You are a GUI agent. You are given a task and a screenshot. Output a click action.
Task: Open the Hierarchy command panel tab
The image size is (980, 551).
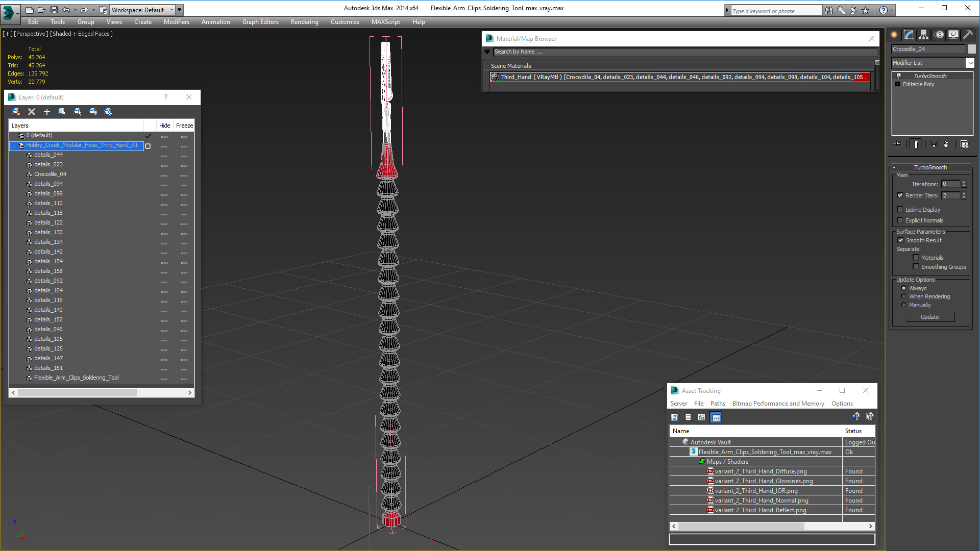click(924, 35)
